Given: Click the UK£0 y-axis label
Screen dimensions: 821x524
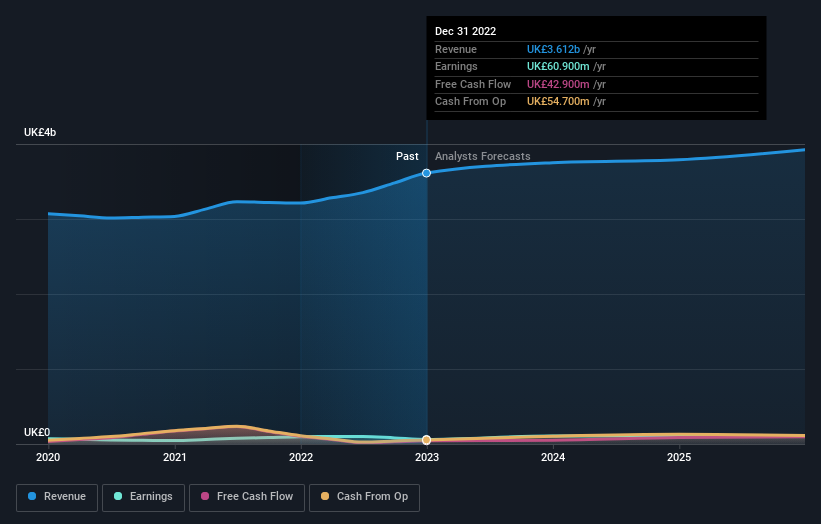Looking at the screenshot, I should [37, 432].
